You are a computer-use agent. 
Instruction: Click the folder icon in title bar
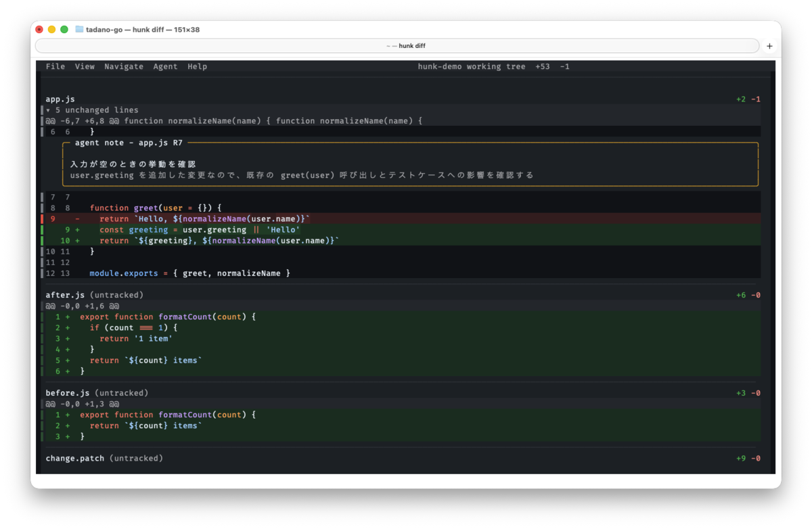click(79, 30)
